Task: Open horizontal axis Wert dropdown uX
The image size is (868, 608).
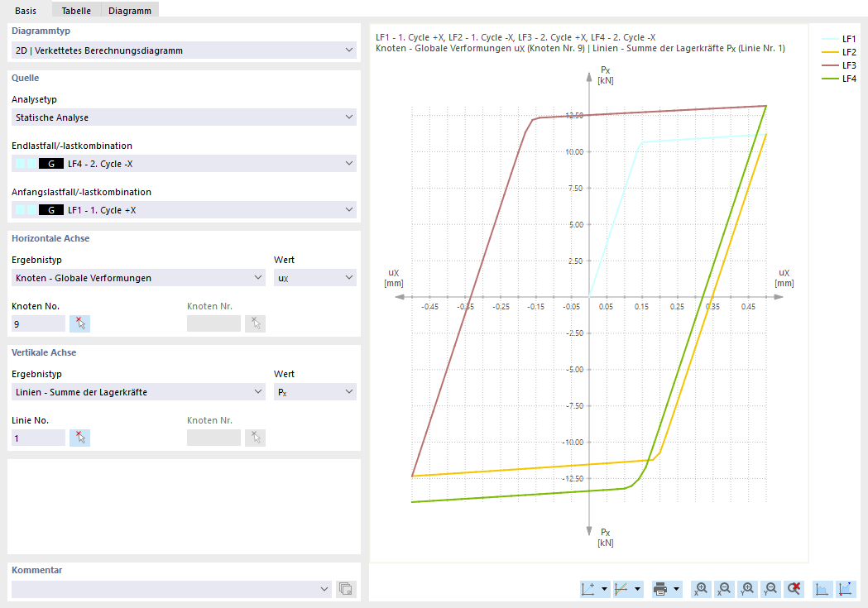Action: point(315,278)
